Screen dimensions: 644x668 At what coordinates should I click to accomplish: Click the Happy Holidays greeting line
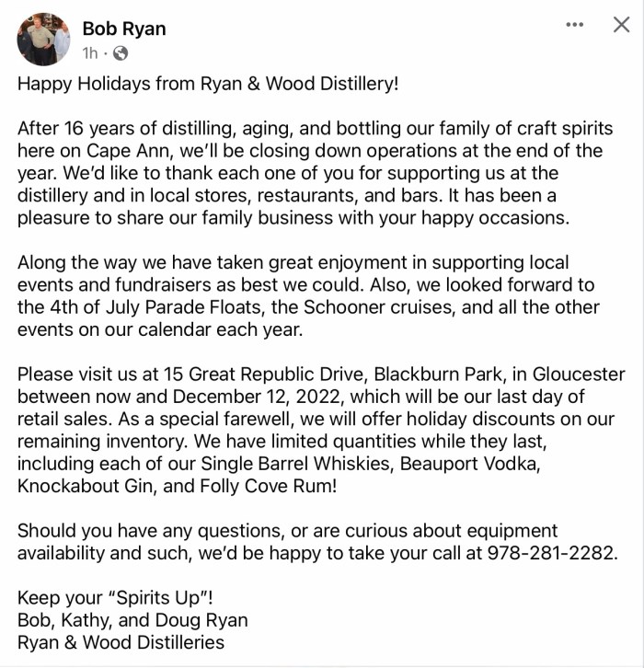pyautogui.click(x=208, y=85)
